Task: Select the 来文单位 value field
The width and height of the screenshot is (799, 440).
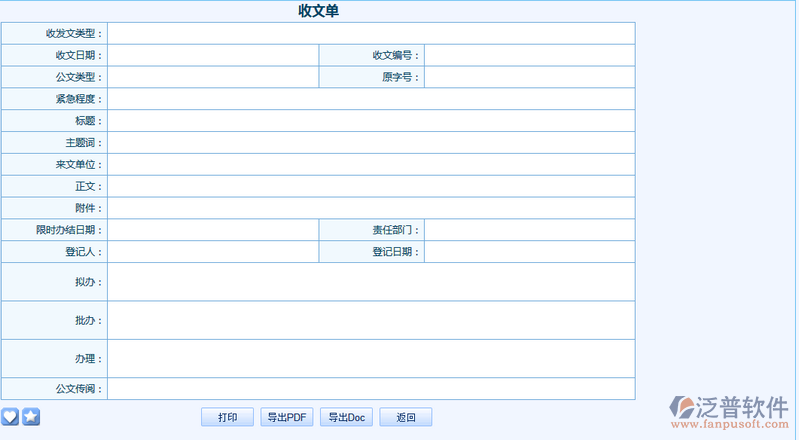Action: (x=370, y=165)
